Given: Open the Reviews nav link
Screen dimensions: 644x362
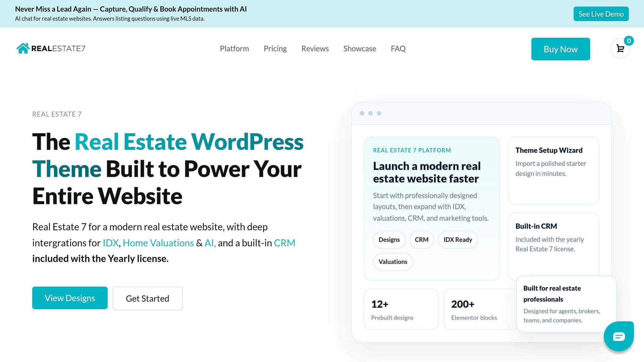Looking at the screenshot, I should point(315,49).
